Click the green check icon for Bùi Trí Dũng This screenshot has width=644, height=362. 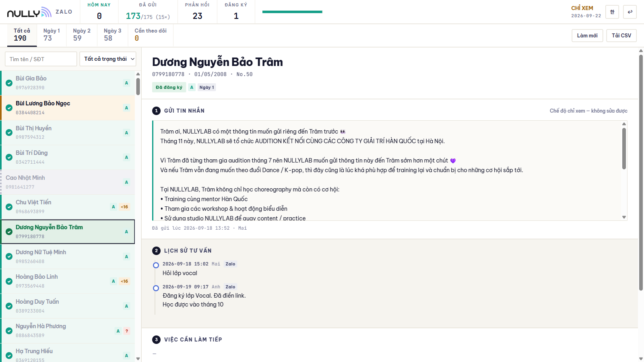pyautogui.click(x=9, y=157)
